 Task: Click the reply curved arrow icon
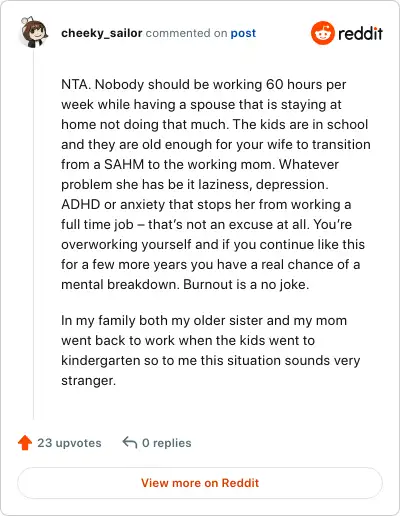[x=130, y=443]
